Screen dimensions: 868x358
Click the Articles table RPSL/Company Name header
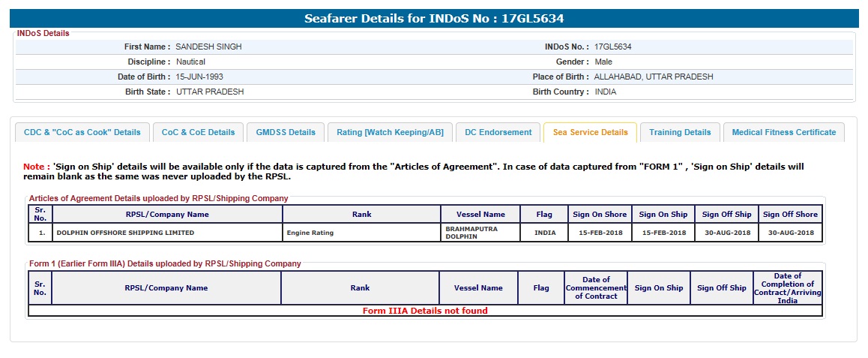click(x=167, y=215)
